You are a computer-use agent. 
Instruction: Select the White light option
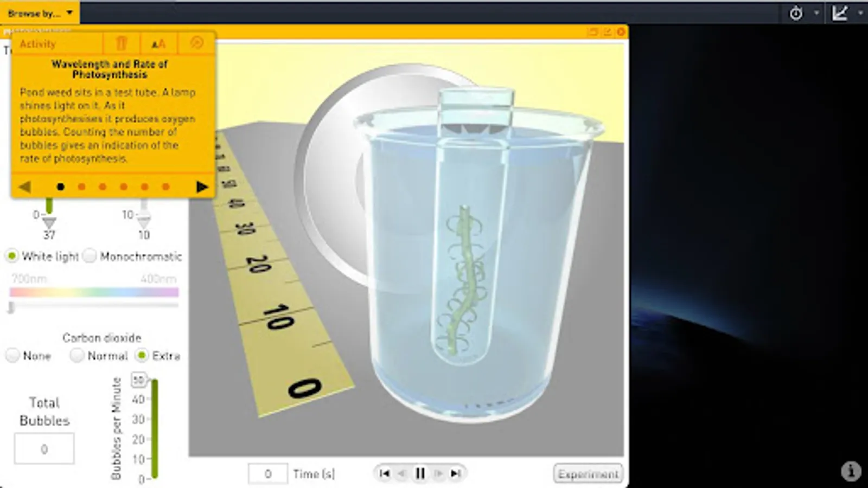coord(12,256)
